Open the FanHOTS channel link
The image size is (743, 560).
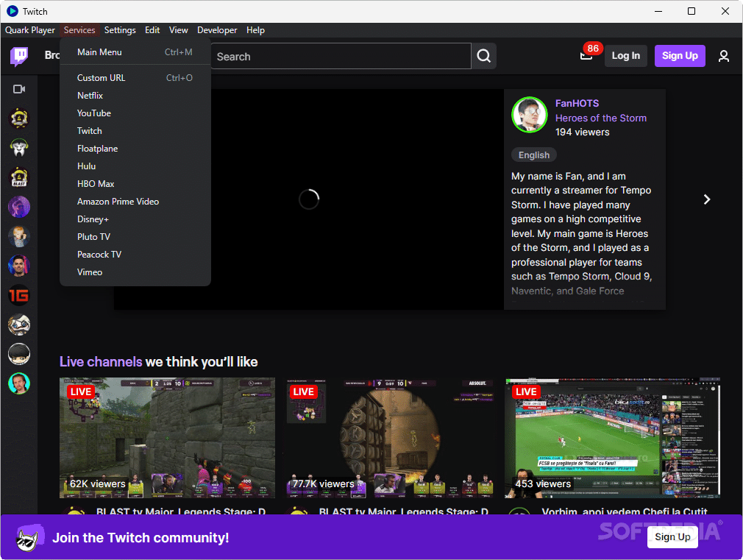click(x=577, y=103)
